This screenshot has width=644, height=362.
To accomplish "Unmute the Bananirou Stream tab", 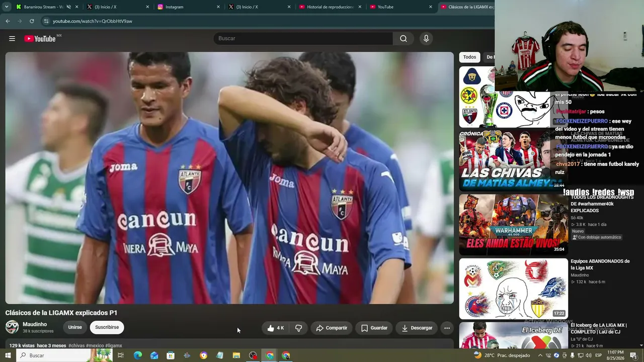I will click(68, 7).
